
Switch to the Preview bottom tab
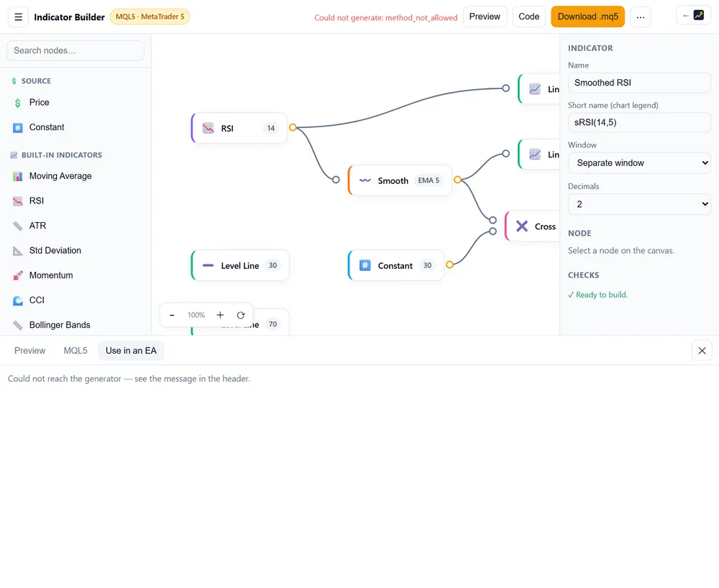click(x=29, y=351)
